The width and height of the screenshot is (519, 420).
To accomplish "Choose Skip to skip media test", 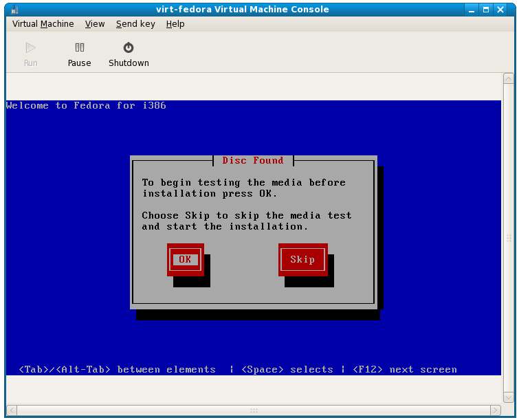I will 303,259.
